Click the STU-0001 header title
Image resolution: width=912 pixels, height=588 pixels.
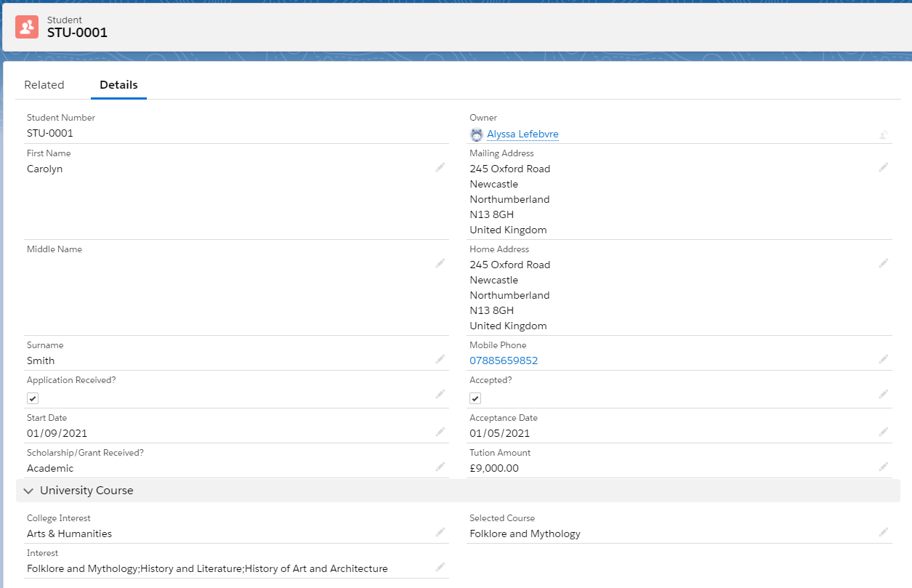(x=77, y=33)
